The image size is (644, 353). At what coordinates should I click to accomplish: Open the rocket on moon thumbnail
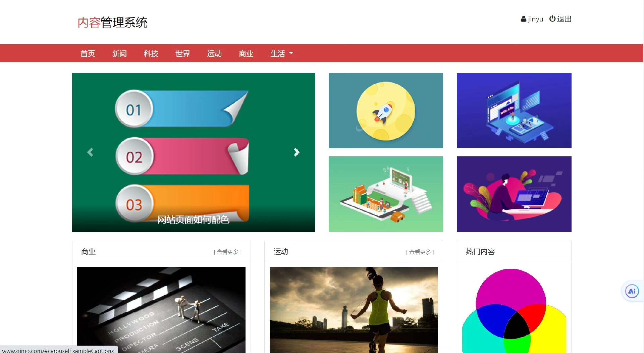(386, 110)
